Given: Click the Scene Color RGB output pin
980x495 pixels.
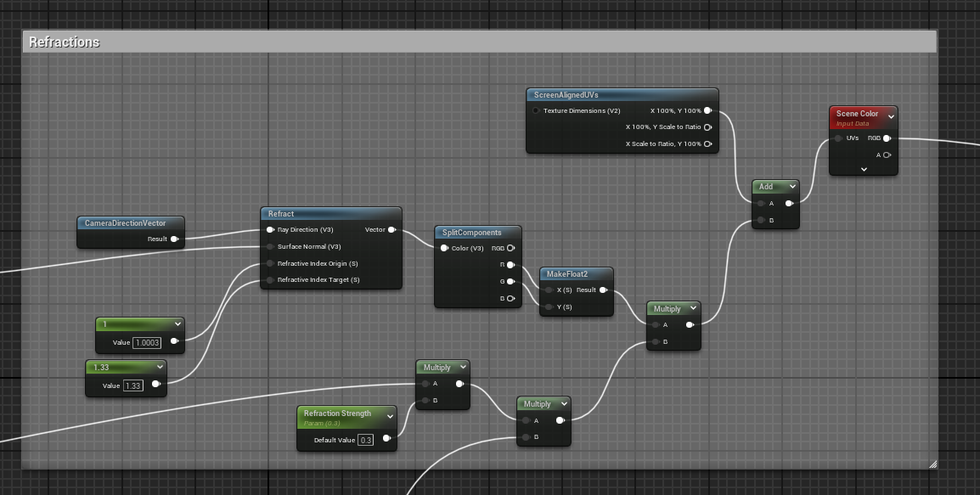Looking at the screenshot, I should click(x=887, y=138).
